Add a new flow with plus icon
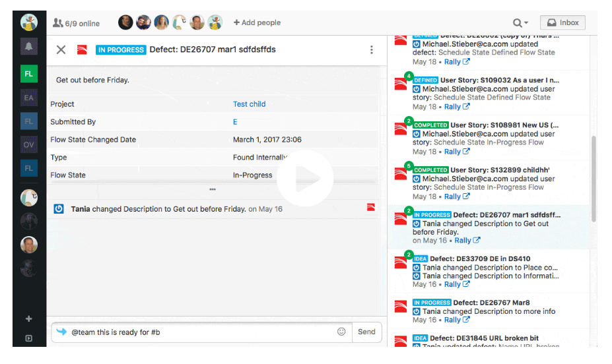Viewport: 612px width, 364px height. (29, 318)
